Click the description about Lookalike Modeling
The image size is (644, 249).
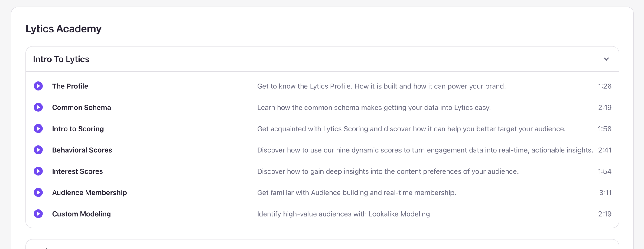344,214
